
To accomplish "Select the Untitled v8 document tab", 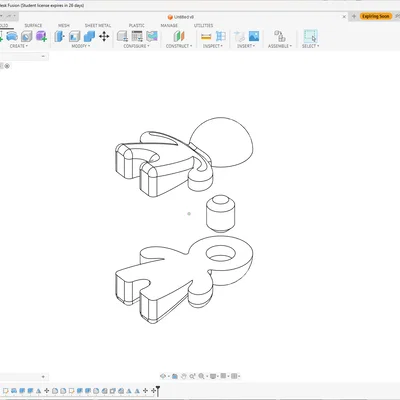I will pyautogui.click(x=181, y=17).
